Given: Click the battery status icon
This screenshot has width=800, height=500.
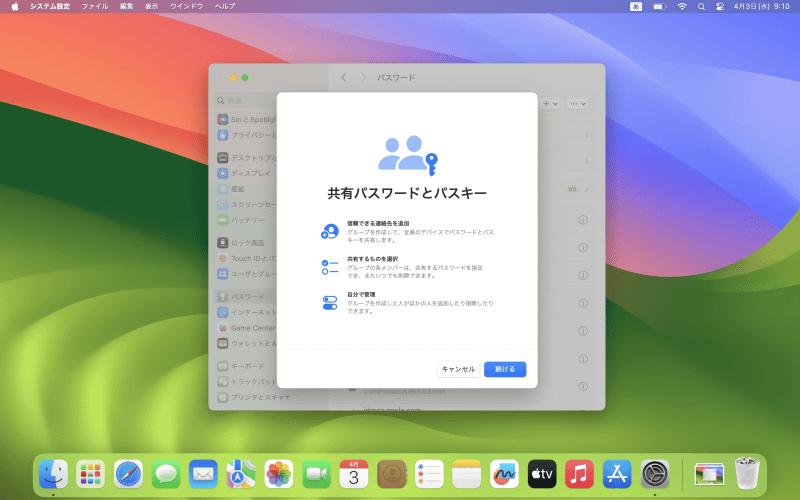Looking at the screenshot, I should click(x=660, y=6).
